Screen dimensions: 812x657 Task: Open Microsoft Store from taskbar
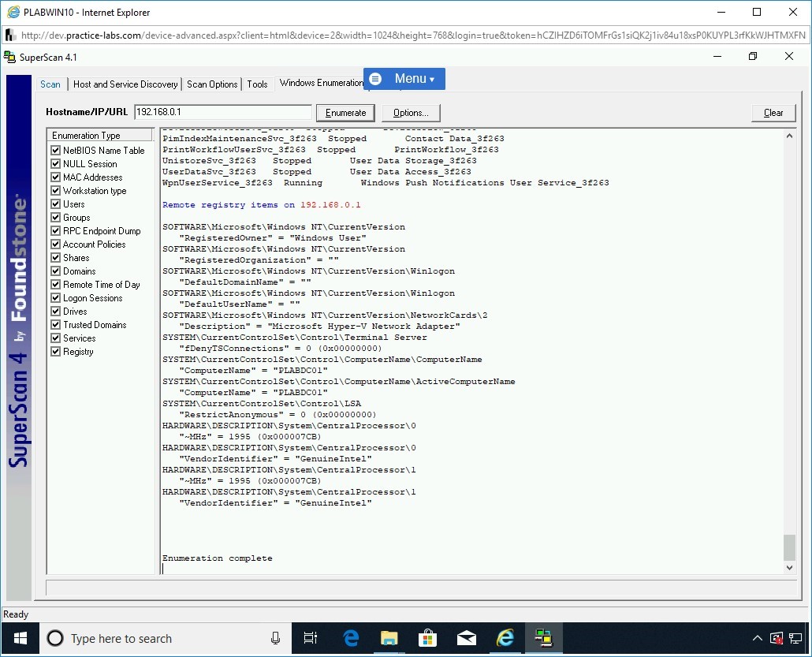coord(428,638)
